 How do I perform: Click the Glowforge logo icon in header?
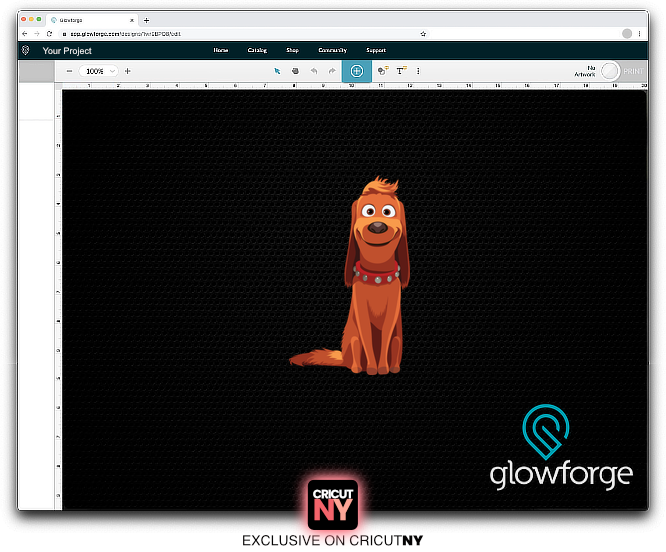(25, 50)
